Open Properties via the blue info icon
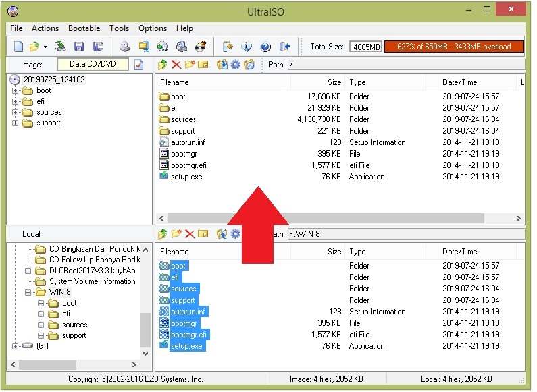This screenshot has width=537, height=392. (x=247, y=47)
